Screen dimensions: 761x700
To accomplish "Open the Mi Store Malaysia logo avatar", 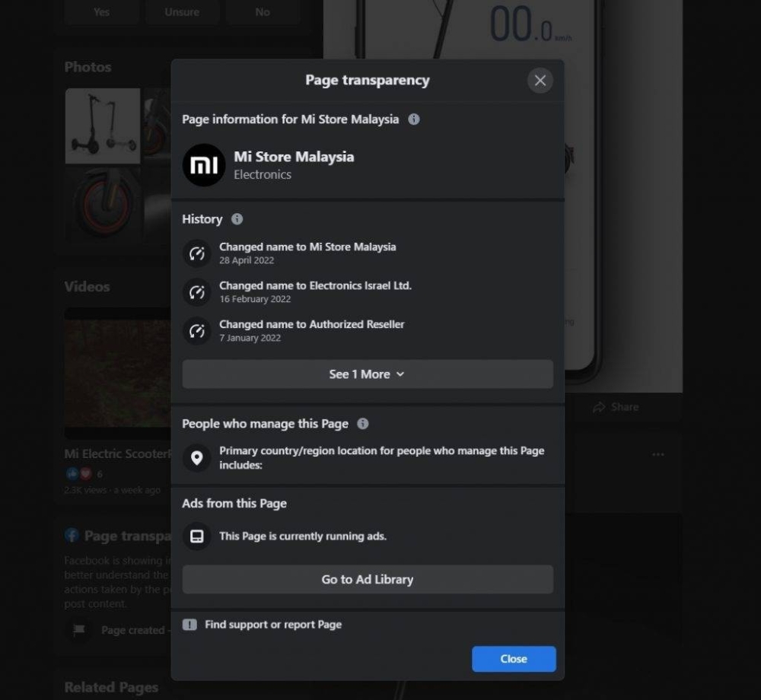I will click(204, 165).
